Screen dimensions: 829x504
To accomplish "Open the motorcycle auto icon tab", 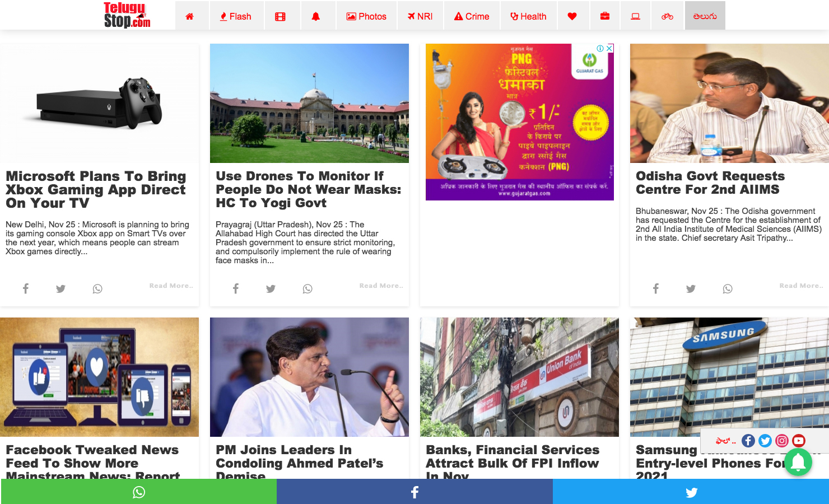I will tap(667, 16).
